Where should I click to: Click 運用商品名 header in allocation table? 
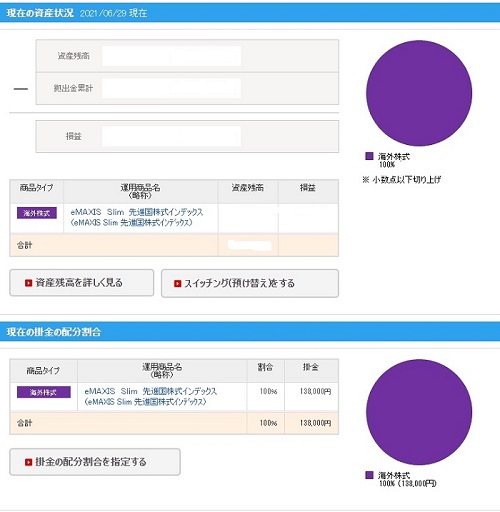[x=162, y=371]
